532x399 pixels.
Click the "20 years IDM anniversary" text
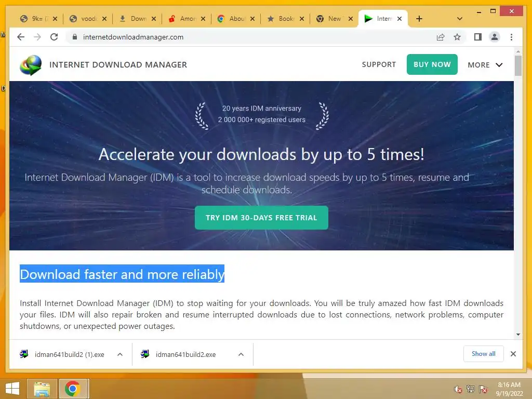tap(262, 108)
